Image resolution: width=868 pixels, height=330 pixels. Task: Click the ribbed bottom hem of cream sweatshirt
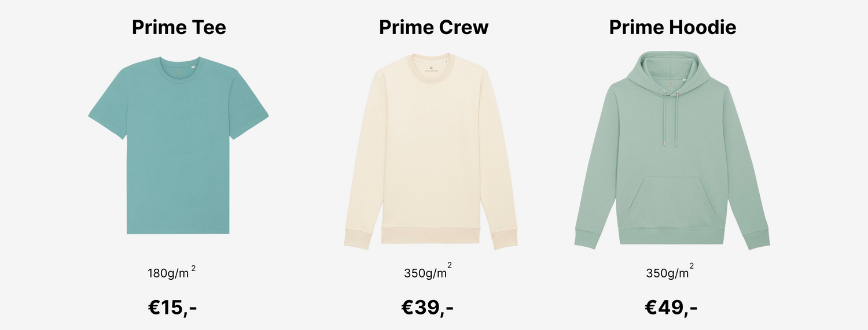[x=431, y=236]
